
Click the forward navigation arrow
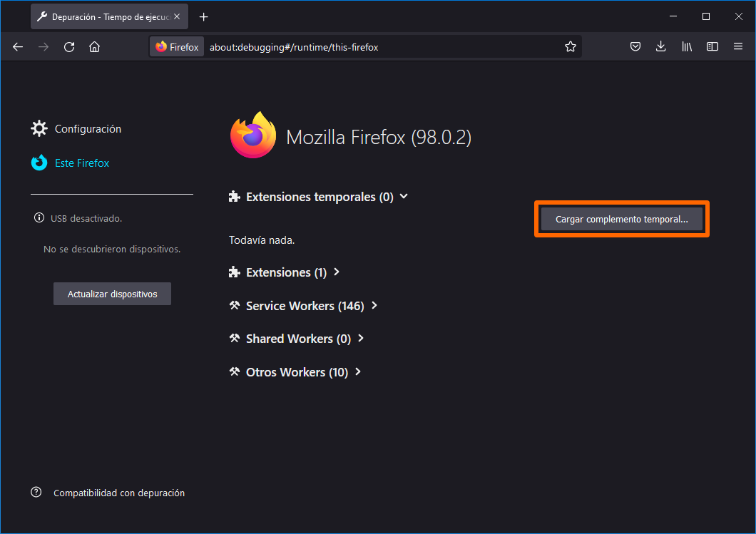(44, 47)
